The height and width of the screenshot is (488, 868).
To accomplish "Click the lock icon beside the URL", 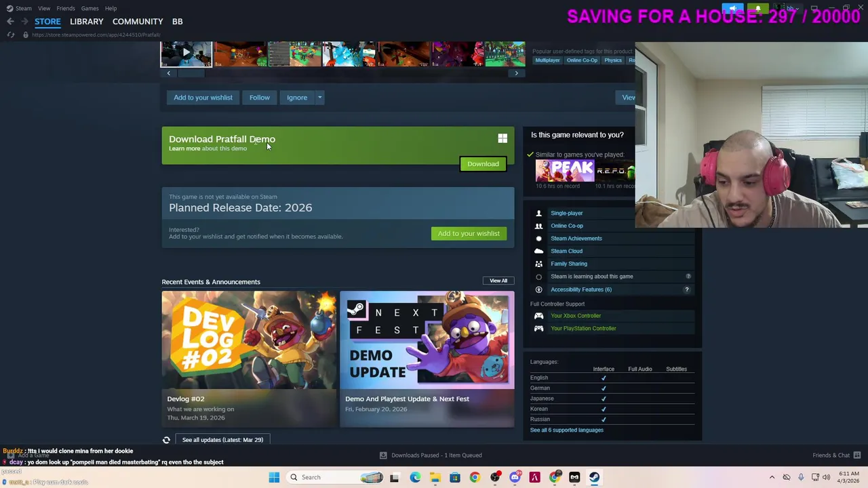I will (25, 35).
